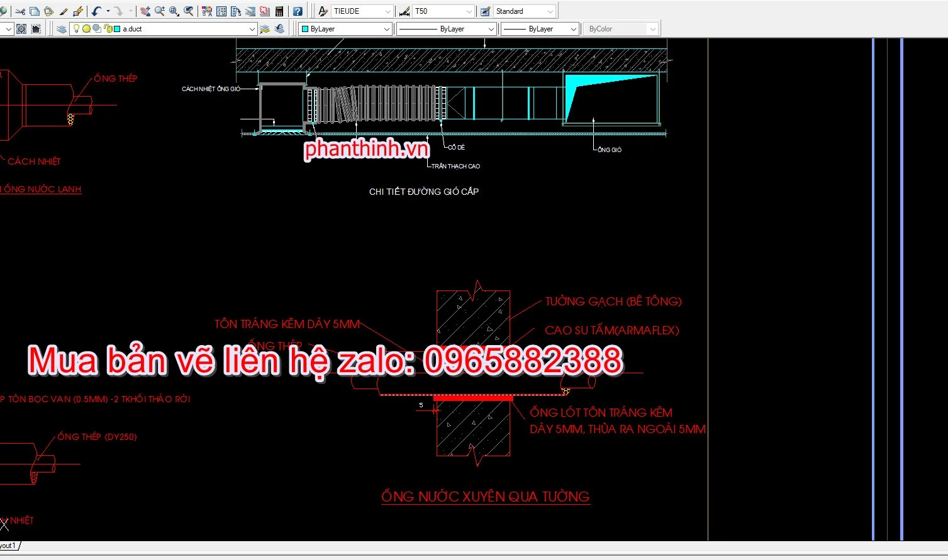Click the Table Style icon beside Standard

486,11
